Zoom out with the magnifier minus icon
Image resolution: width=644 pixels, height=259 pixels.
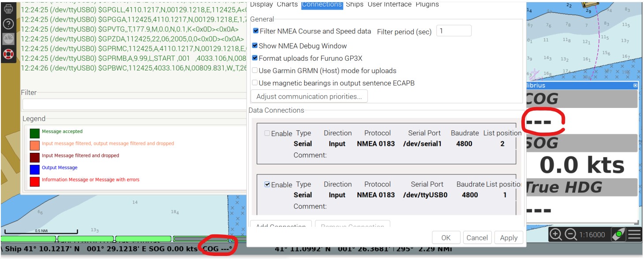[x=571, y=235]
